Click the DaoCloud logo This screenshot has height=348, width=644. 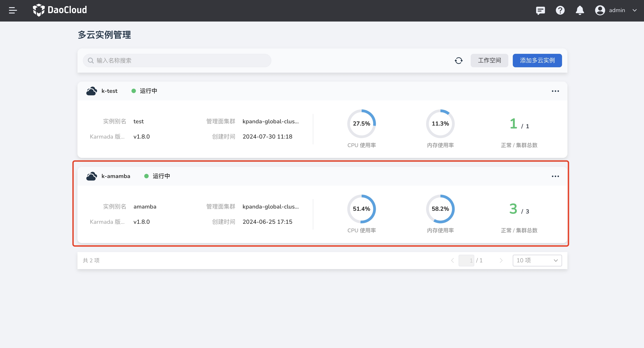[x=60, y=10]
